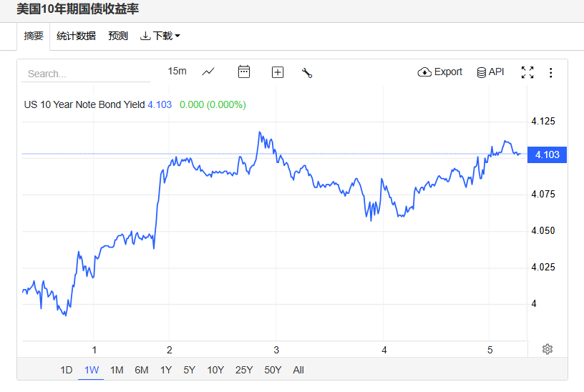Switch to the 摘要 tab

(34, 36)
